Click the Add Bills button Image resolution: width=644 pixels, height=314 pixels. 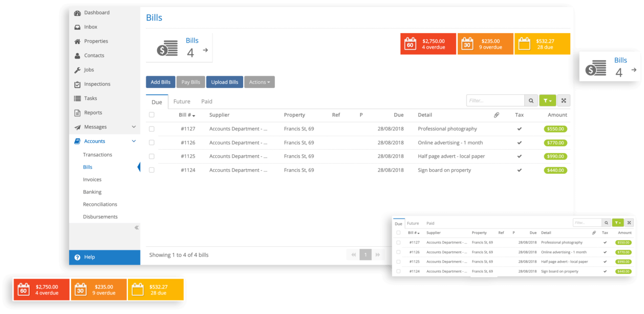[161, 82]
